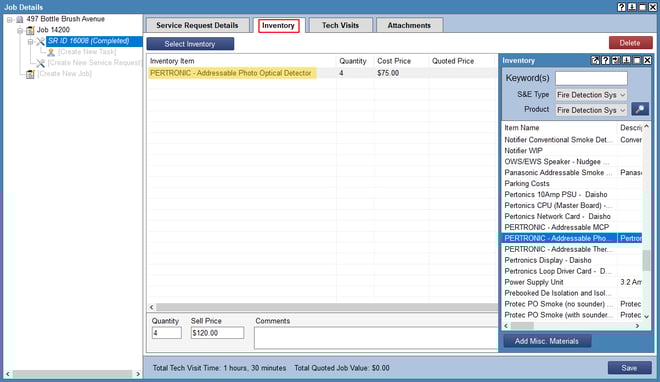
Task: Click the main grid horizontal scrollbar
Action: tap(327, 307)
